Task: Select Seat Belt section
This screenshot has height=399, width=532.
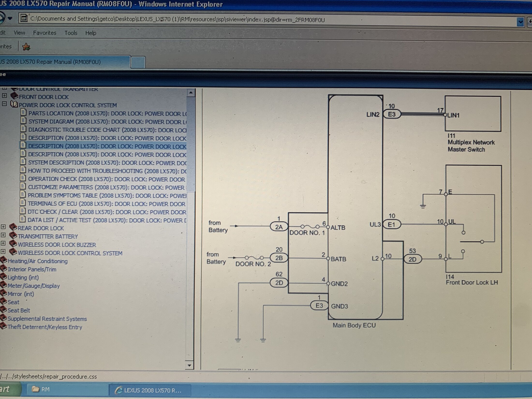Action: point(19,310)
